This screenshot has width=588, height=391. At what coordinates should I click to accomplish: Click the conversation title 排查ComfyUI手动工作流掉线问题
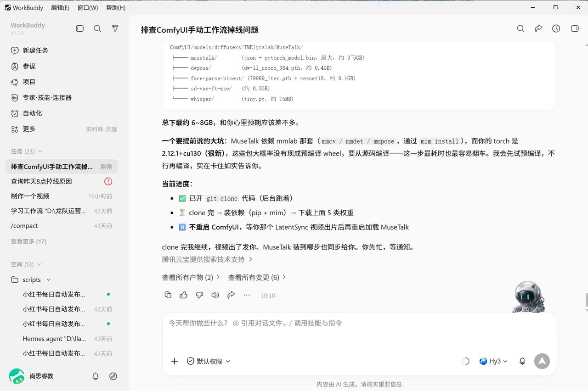point(200,30)
